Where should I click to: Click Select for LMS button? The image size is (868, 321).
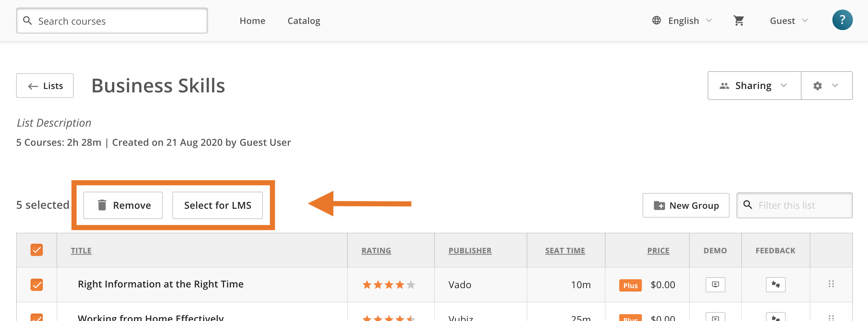pos(218,205)
